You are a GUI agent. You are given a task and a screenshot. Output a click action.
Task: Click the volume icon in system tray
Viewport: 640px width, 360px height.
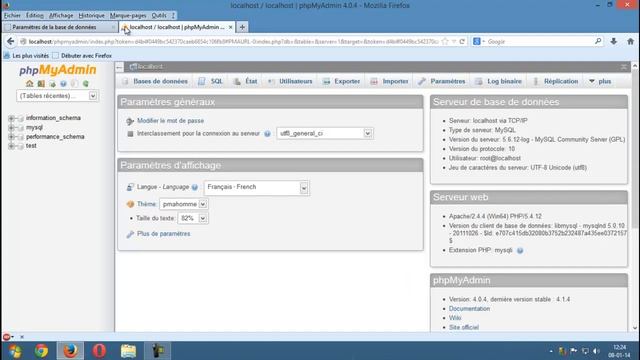point(596,351)
